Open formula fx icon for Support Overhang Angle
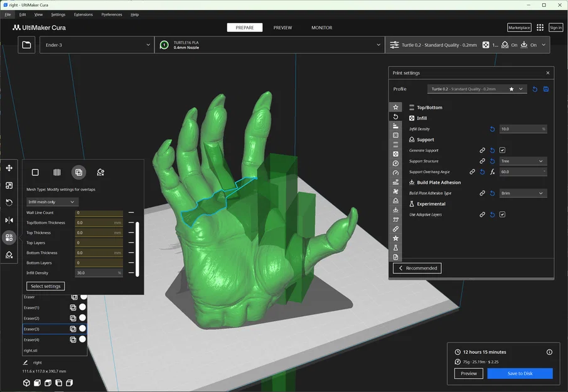The image size is (568, 392). point(492,172)
